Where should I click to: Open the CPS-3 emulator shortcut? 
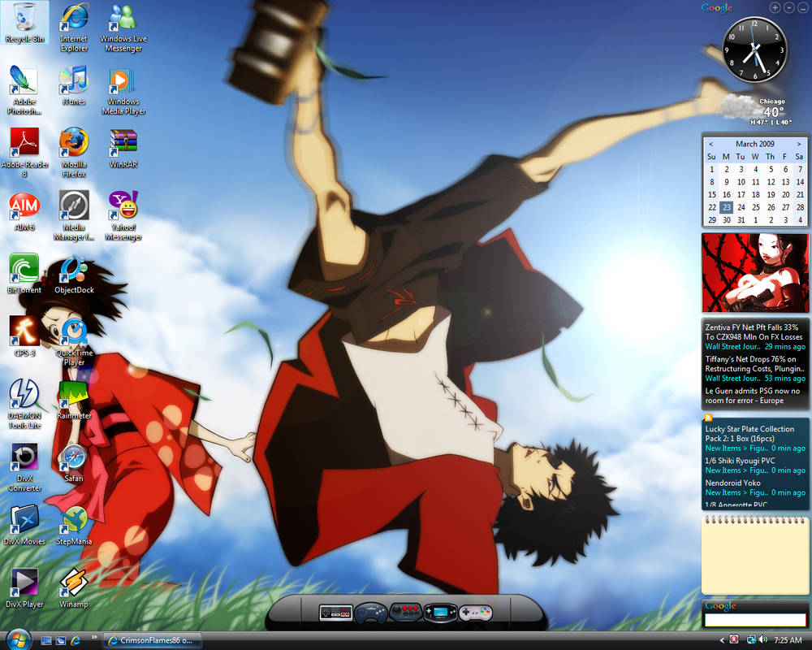coord(24,336)
